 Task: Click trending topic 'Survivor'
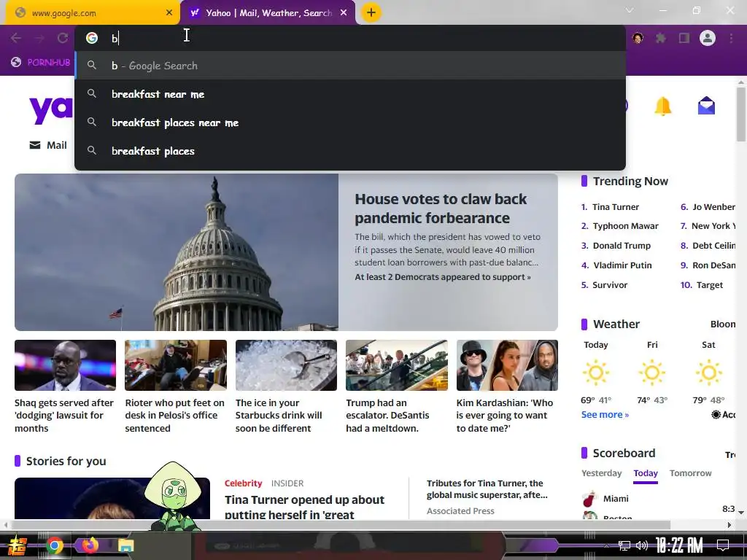610,285
